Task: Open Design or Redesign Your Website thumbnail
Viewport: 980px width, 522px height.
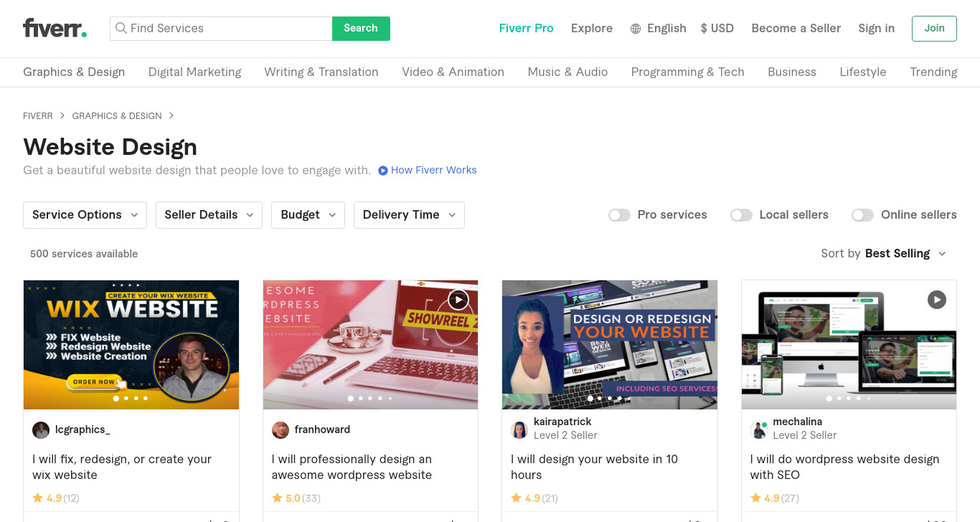Action: tap(610, 345)
